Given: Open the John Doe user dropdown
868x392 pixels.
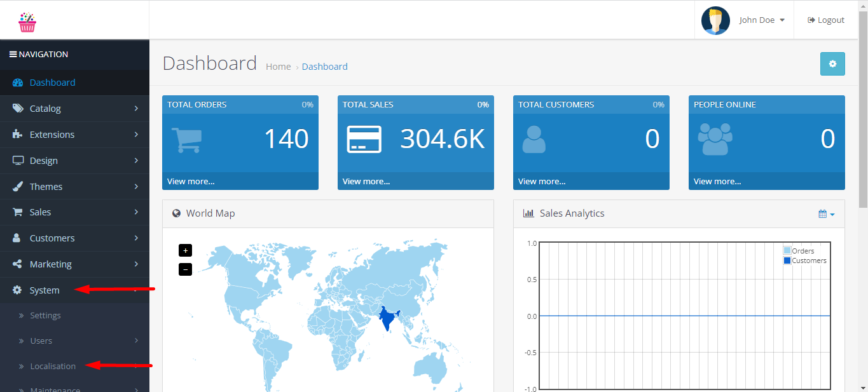Looking at the screenshot, I should (762, 20).
